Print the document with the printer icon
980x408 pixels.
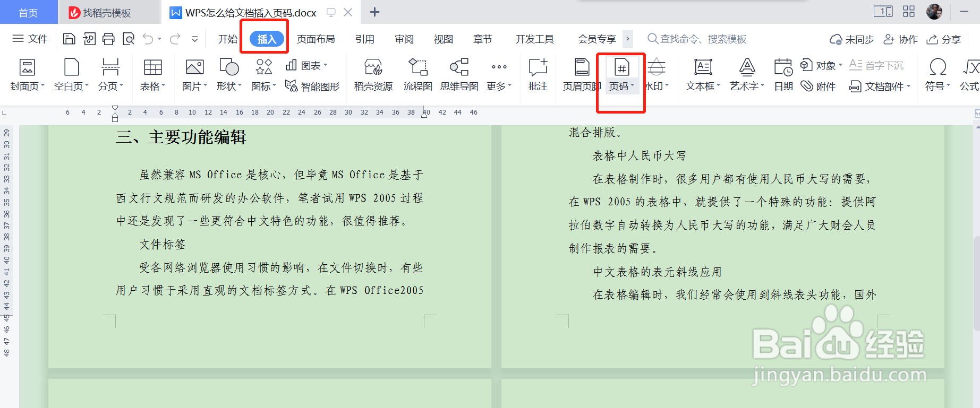coord(108,39)
